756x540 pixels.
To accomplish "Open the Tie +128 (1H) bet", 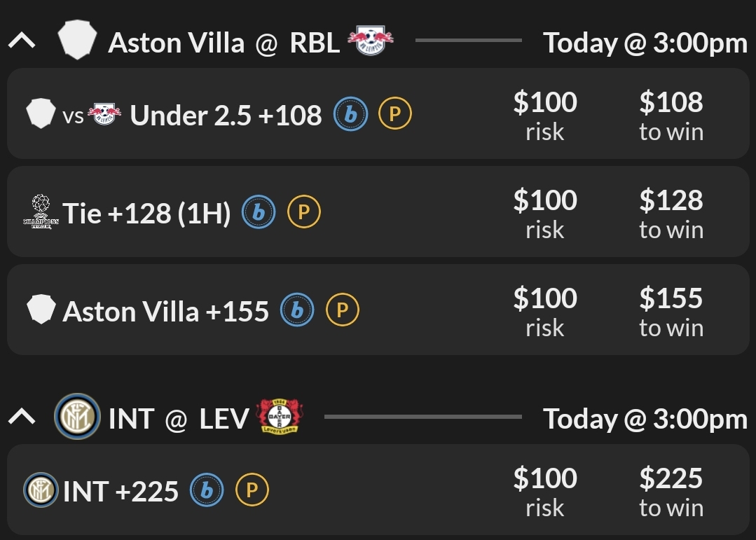I will click(146, 214).
